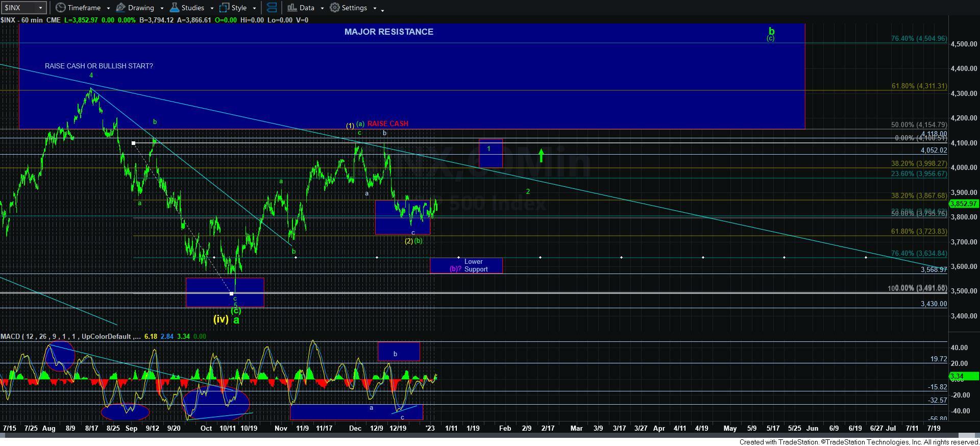980x446 pixels.
Task: Open the Style menu label
Action: [x=239, y=8]
